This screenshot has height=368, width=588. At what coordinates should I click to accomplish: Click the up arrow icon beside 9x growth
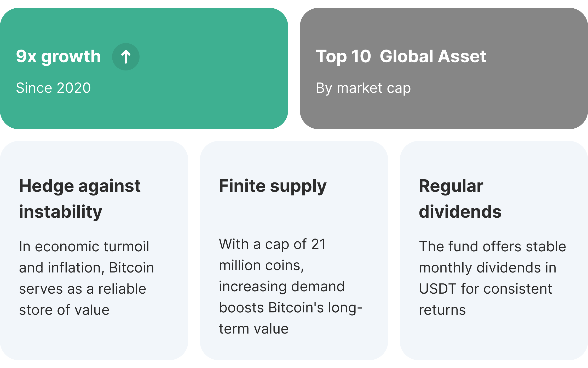point(126,57)
